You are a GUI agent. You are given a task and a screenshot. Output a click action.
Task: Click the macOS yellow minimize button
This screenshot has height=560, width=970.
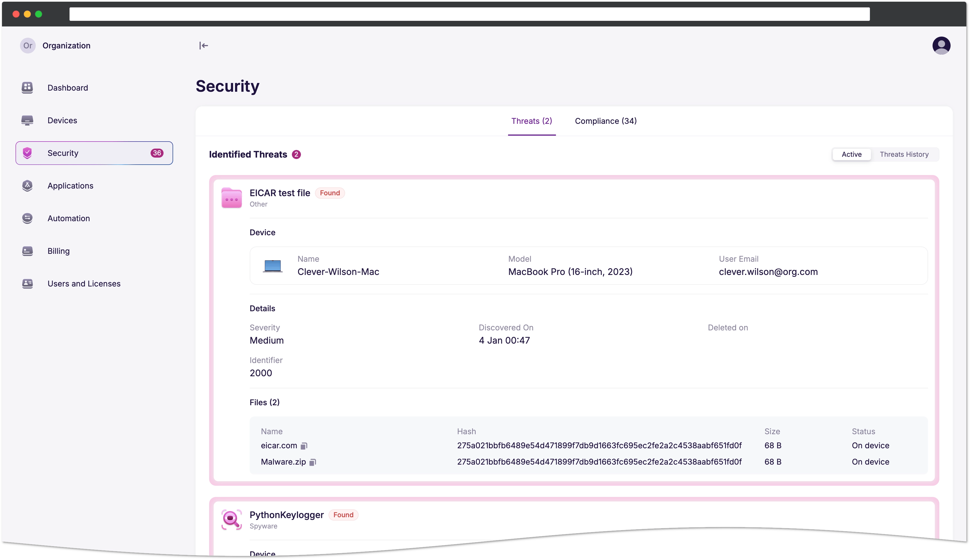point(27,14)
